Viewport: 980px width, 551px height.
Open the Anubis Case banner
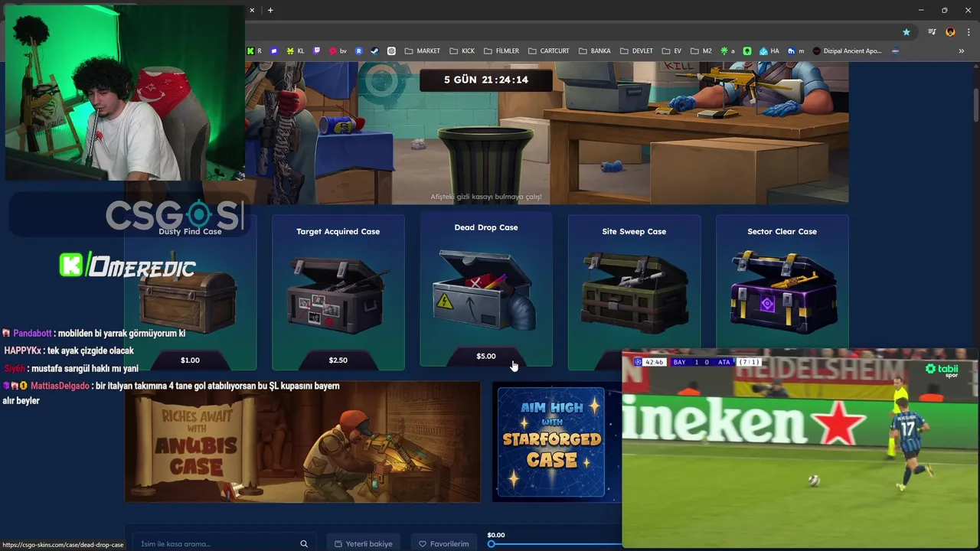(302, 442)
